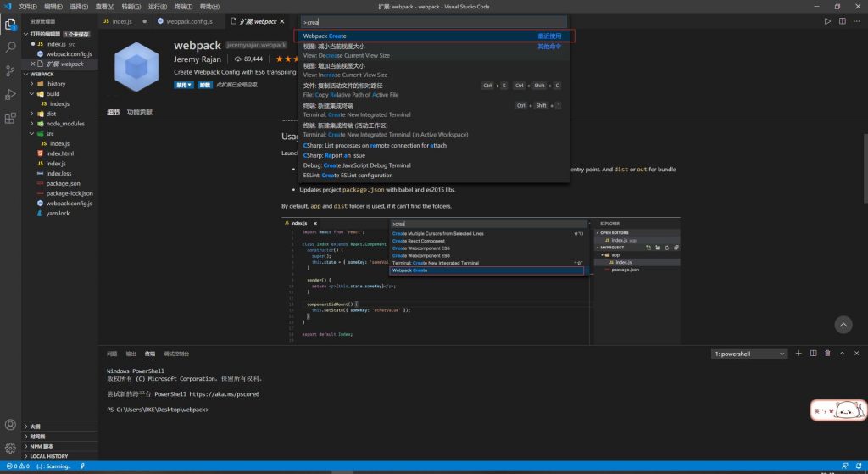Open the Run and Debug view
The height and width of the screenshot is (474, 868).
(x=11, y=95)
